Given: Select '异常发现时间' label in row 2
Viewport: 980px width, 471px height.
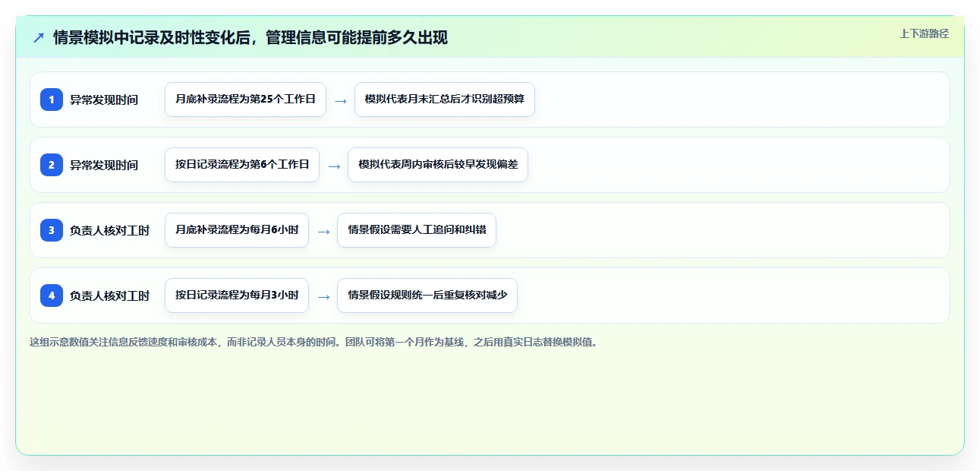Looking at the screenshot, I should [104, 165].
